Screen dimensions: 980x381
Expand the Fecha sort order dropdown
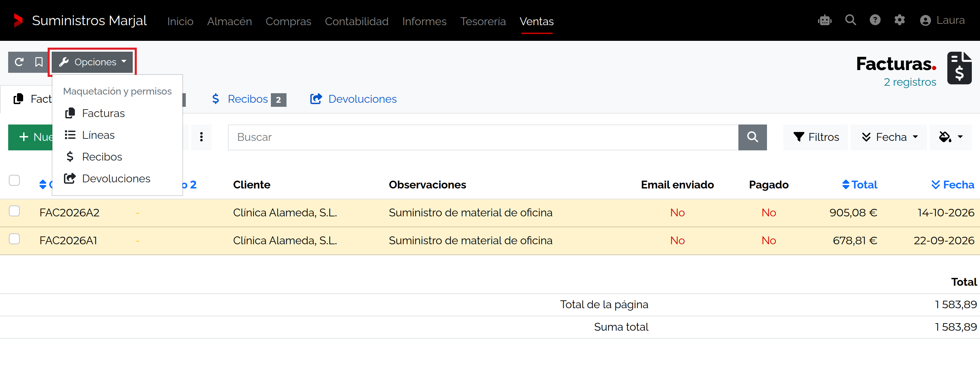(889, 137)
